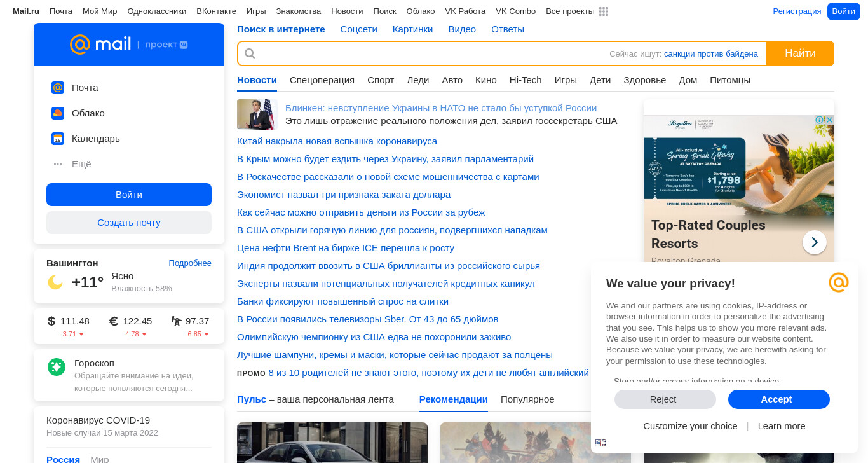Click the moon weather icon
The height and width of the screenshot is (463, 868).
[55, 282]
